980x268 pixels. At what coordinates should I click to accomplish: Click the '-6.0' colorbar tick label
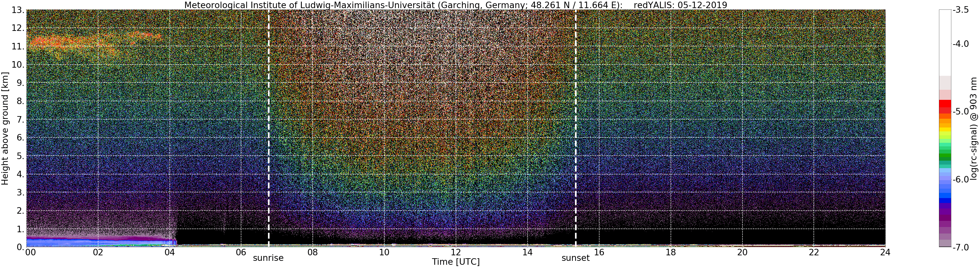961,180
